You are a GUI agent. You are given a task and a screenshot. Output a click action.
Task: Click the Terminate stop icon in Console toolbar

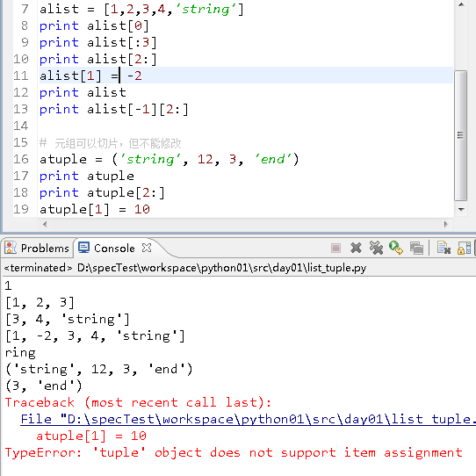point(335,248)
